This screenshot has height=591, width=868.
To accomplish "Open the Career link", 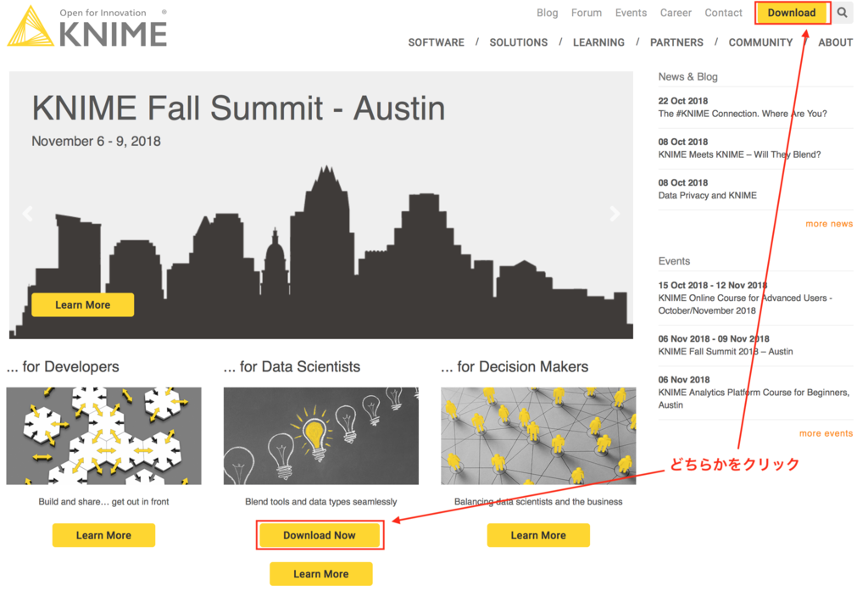I will point(676,12).
